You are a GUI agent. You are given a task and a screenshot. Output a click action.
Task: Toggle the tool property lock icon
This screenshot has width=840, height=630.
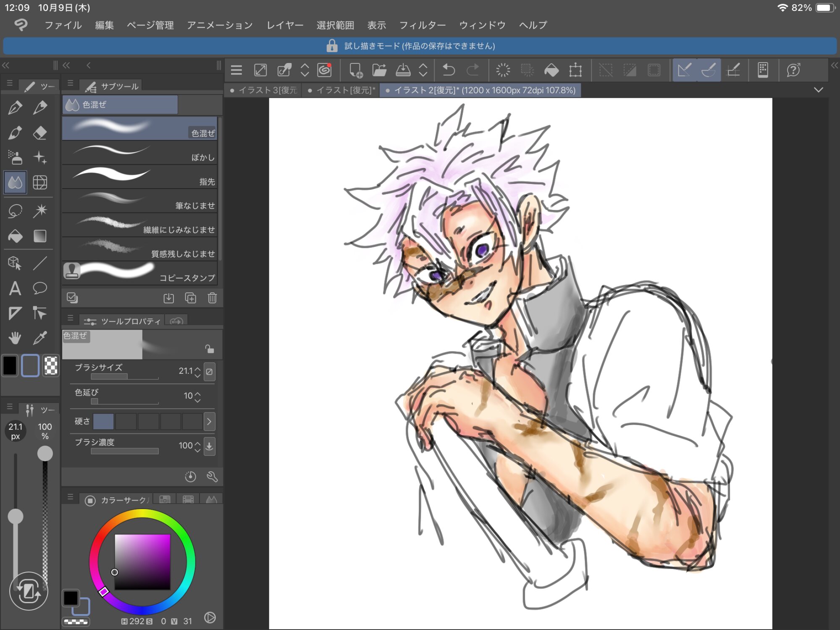tap(209, 349)
